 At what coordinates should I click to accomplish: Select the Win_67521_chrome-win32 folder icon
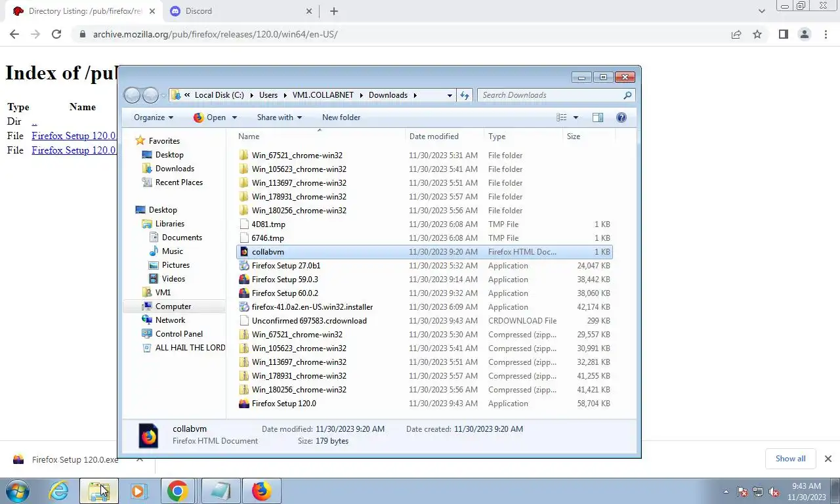(244, 156)
